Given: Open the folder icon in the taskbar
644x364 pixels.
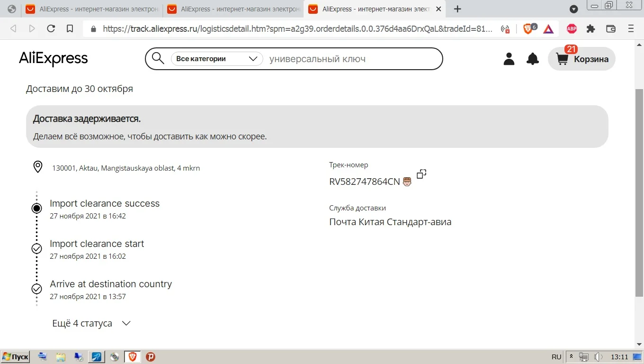Looking at the screenshot, I should tap(61, 357).
